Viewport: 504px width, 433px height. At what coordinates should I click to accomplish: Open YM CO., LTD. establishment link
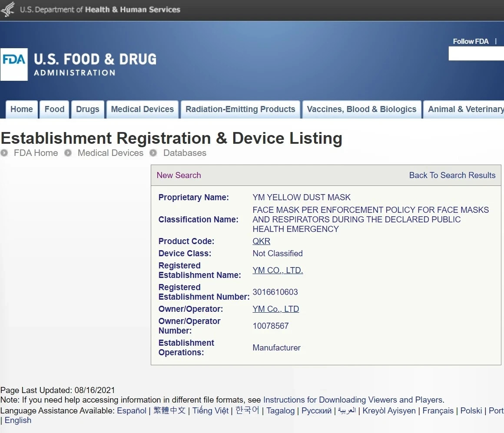click(x=278, y=271)
